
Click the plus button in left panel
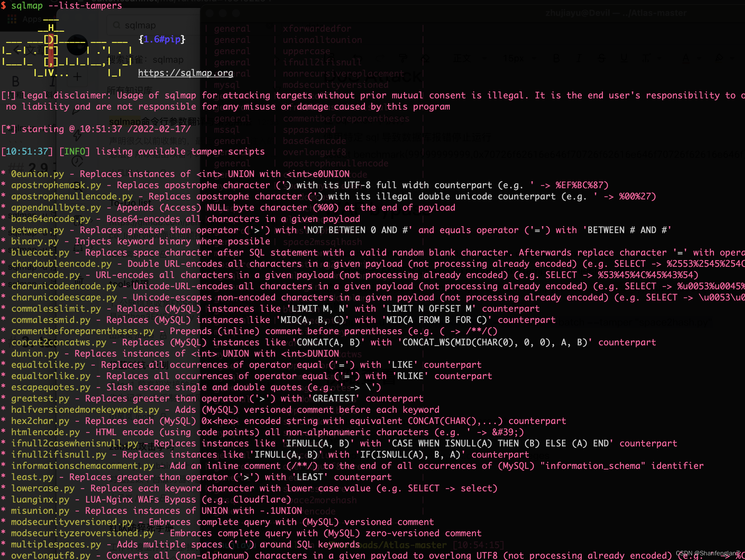[x=77, y=77]
